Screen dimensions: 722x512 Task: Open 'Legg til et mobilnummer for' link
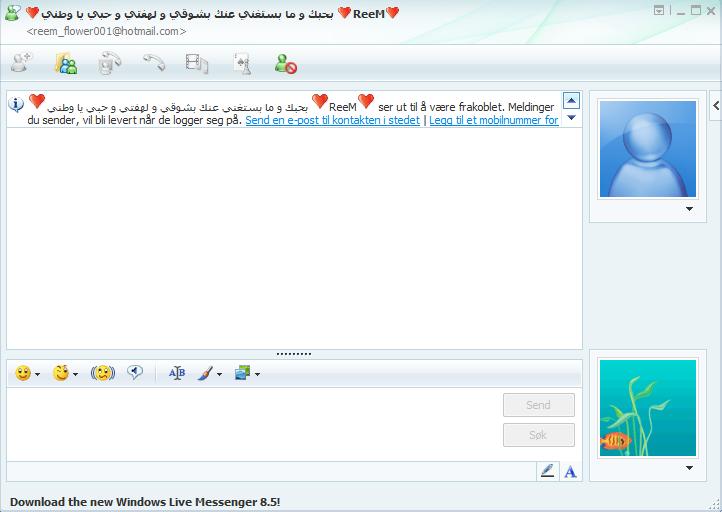tap(494, 120)
